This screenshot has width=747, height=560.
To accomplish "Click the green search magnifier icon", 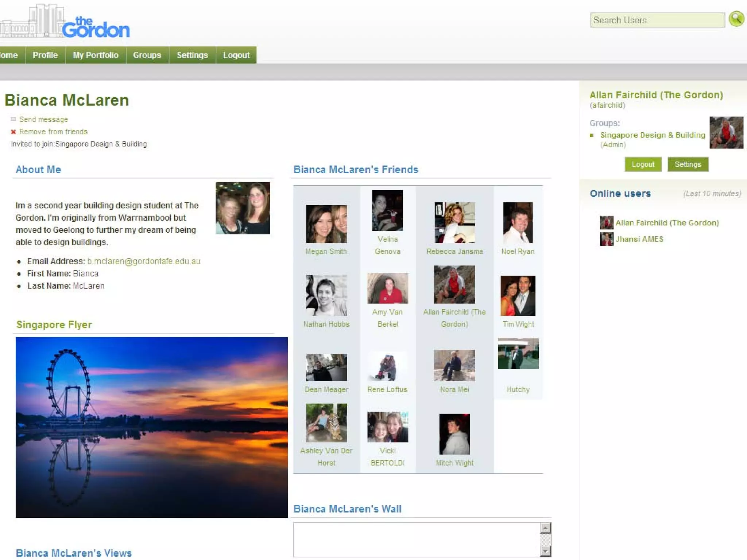I will [x=736, y=19].
